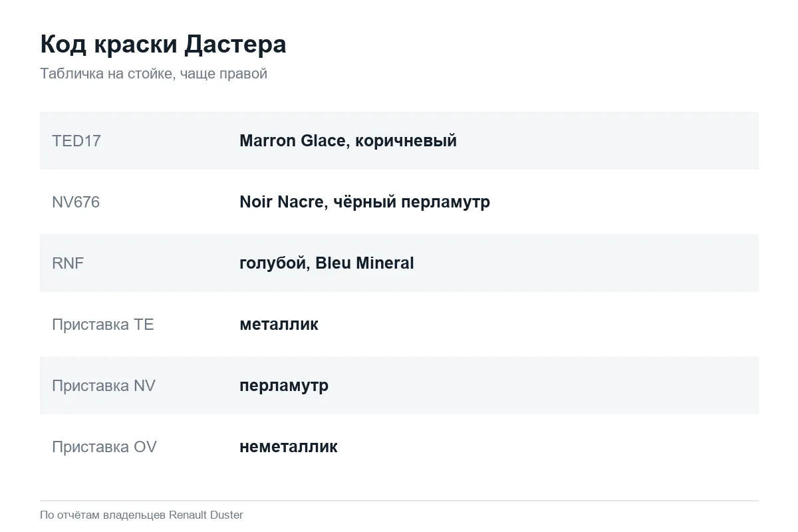Select the subtitle Табличка на стойке
The image size is (798, 532).
point(154,74)
